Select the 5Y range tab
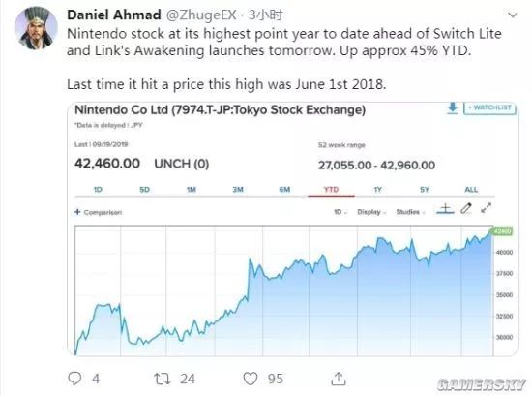Viewport: 532px width, 396px height. 425,189
